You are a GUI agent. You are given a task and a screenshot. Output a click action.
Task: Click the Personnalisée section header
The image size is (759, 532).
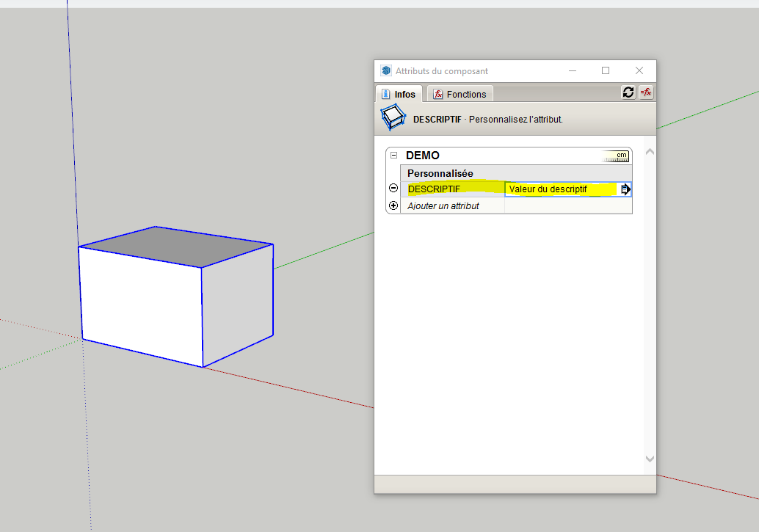(516, 173)
